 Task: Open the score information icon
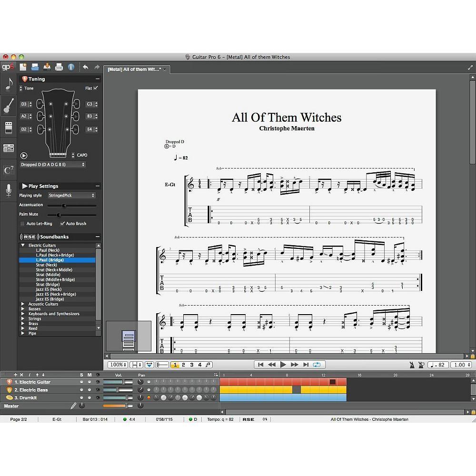[71, 67]
